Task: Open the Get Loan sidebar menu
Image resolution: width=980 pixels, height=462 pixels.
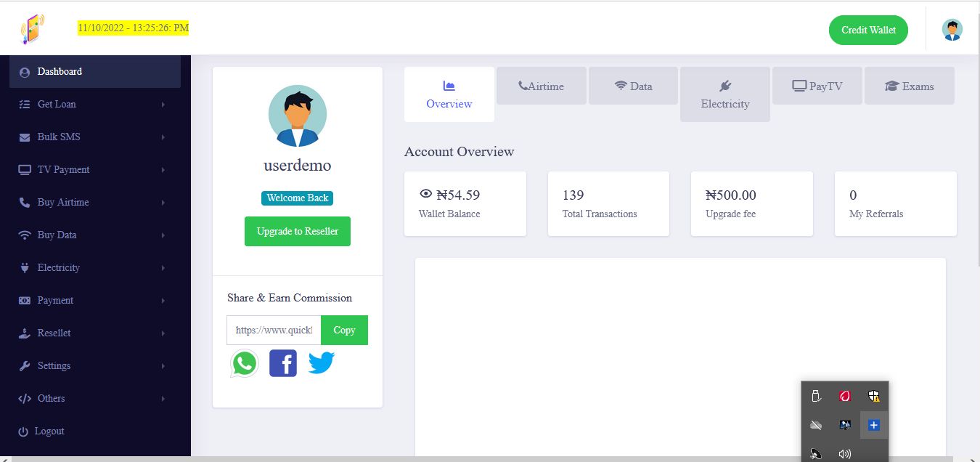Action: [x=95, y=104]
